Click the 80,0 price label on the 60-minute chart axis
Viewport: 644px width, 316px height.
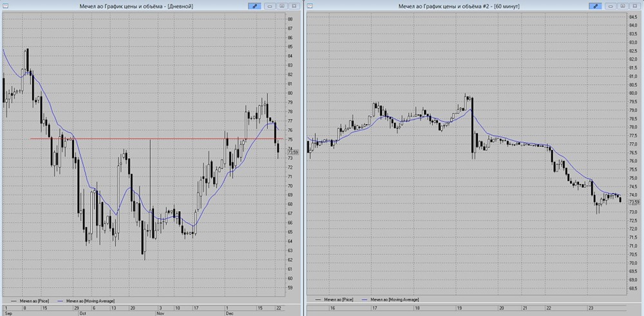[634, 93]
